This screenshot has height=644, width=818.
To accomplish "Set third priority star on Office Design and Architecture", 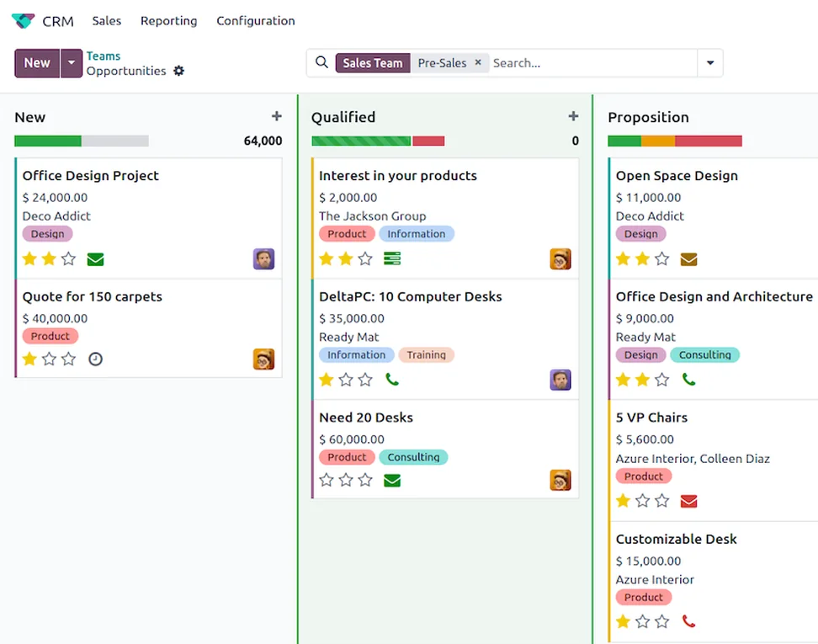I will coord(662,380).
